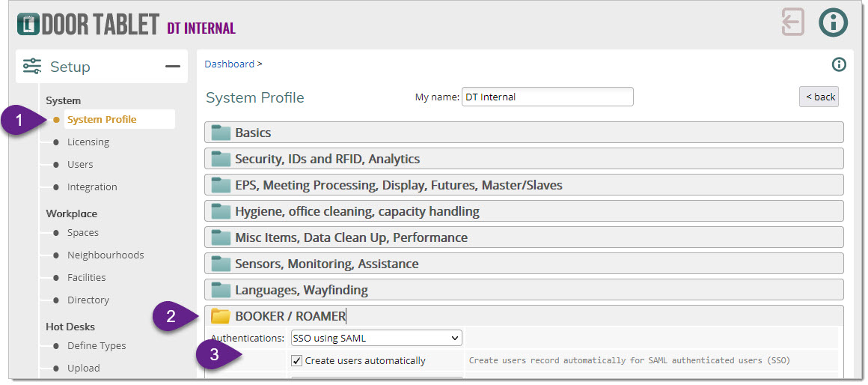
Task: Open the Authentications dropdown
Action: click(x=376, y=338)
